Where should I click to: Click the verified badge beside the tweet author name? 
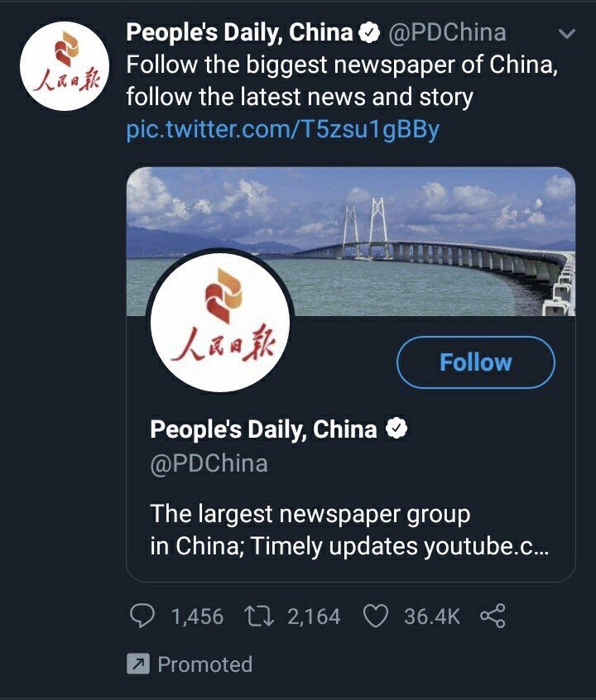[369, 32]
